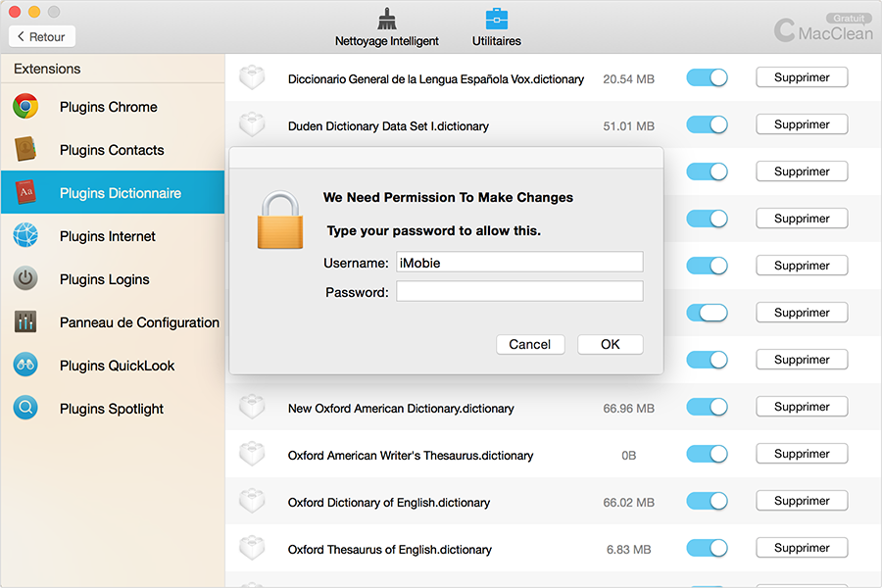
Task: Click the "20.54 MB" size value
Action: tap(629, 79)
